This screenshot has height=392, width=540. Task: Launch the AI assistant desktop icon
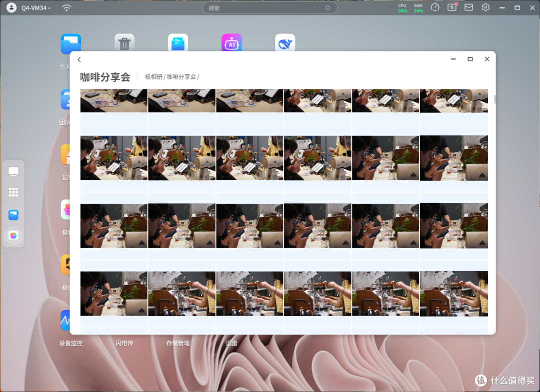[x=232, y=43]
